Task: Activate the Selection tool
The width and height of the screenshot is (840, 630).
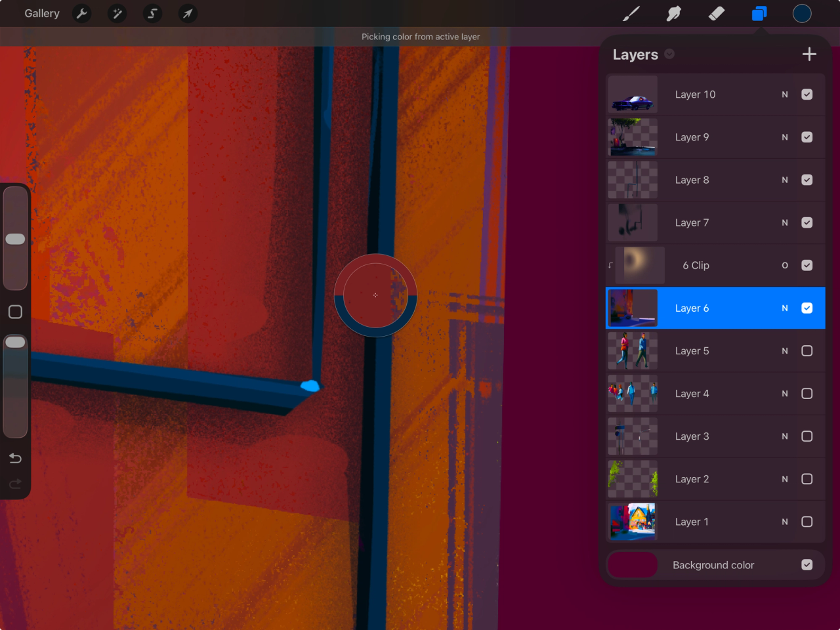Action: 152,13
